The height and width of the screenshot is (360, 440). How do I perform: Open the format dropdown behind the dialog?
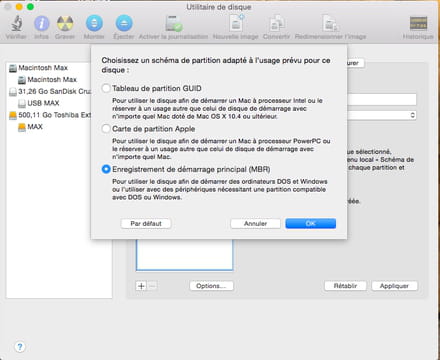[382, 115]
